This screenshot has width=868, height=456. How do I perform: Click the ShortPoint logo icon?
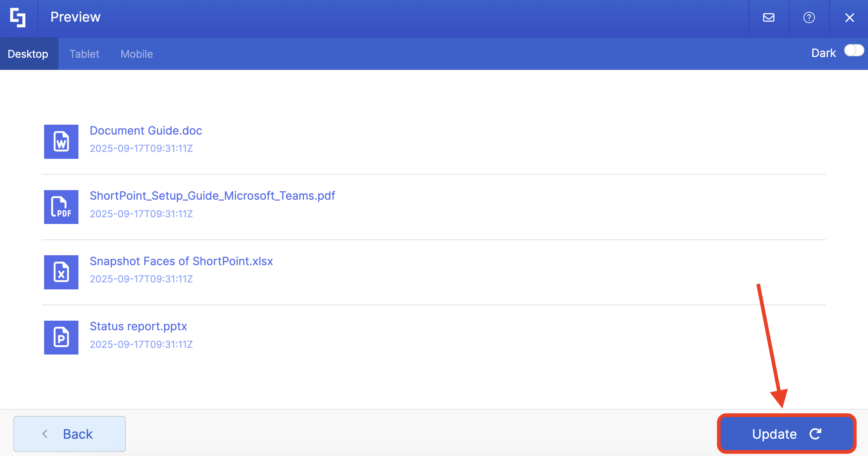pyautogui.click(x=18, y=18)
